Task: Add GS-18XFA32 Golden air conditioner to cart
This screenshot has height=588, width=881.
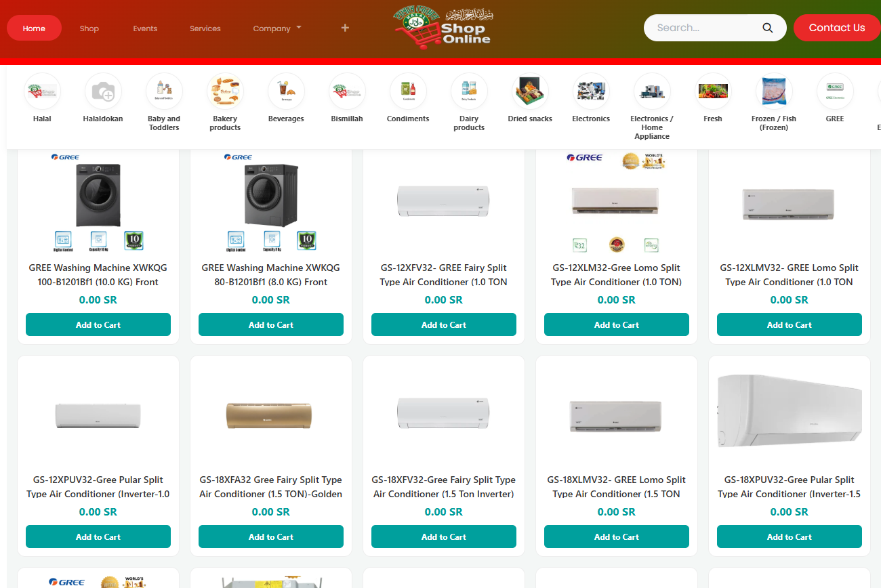Action: [271, 537]
